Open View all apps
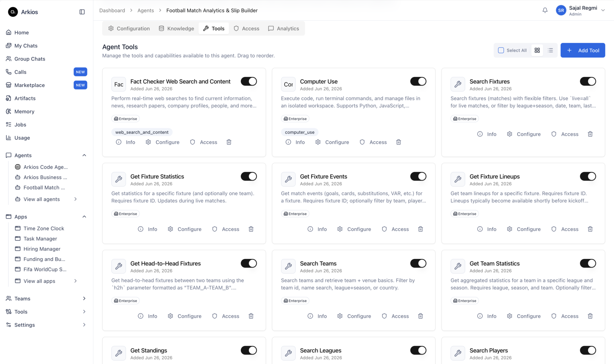The image size is (614, 364). coord(46,281)
